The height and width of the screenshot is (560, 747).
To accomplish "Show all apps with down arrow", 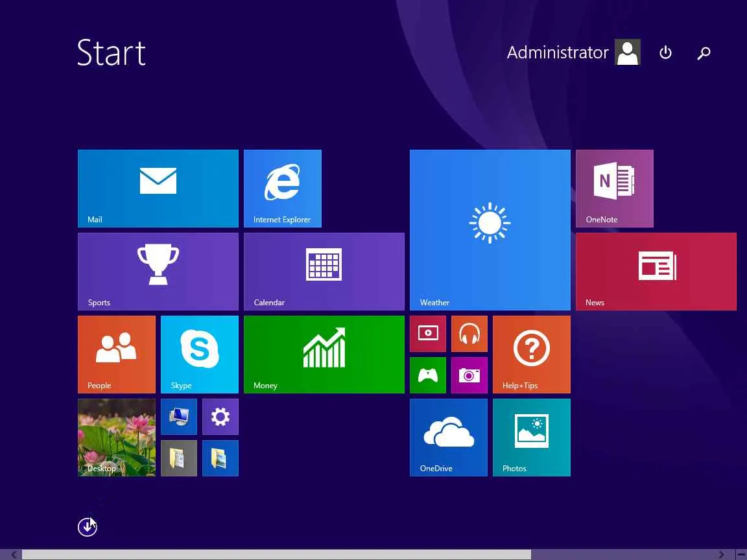I will (x=87, y=527).
